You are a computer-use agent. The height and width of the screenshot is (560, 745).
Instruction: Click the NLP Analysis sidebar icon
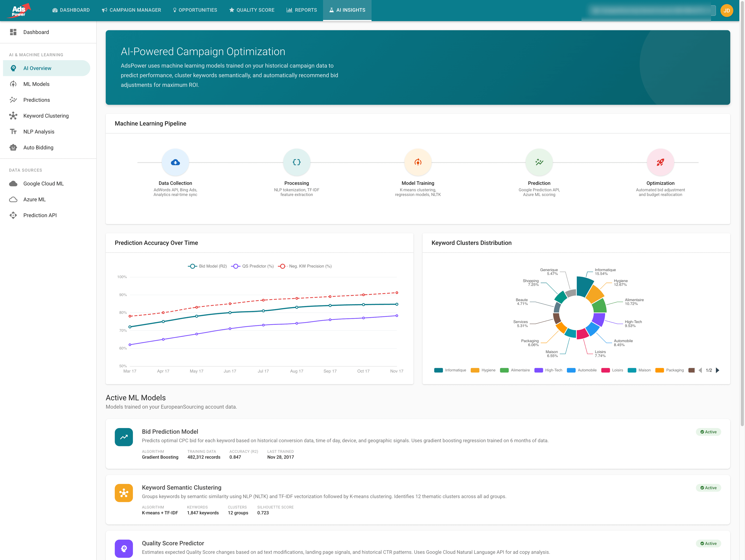click(x=13, y=131)
